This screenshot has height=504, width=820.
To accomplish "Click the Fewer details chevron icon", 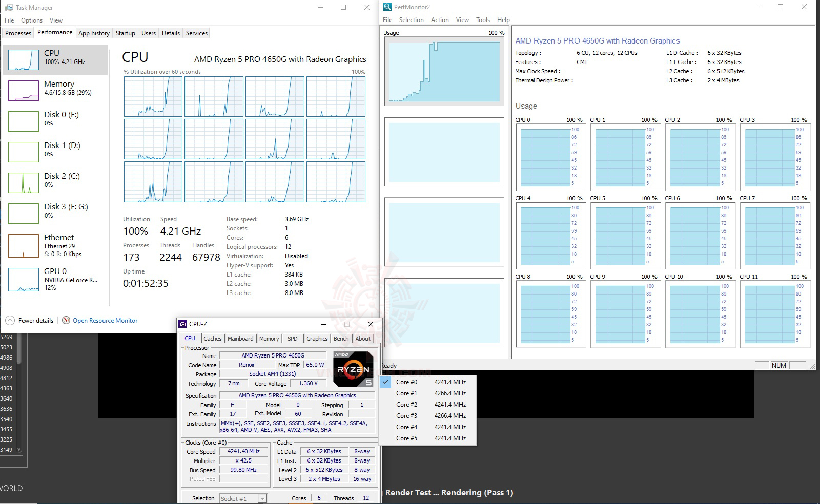I will 10,321.
